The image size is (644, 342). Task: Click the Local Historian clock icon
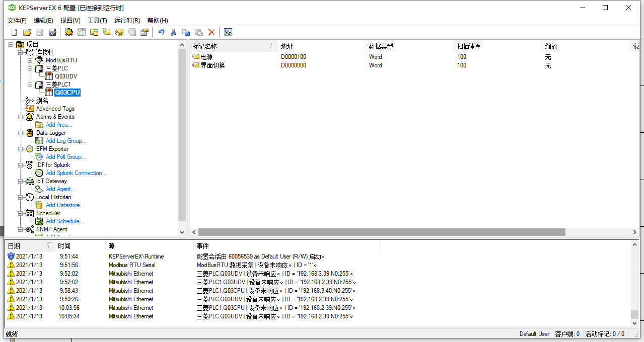30,197
